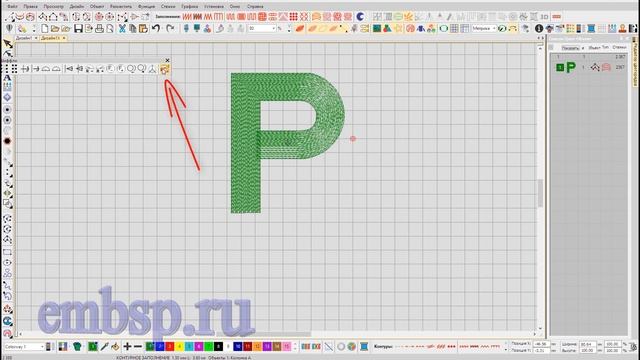
Task: Toggle the 3D view icon
Action: click(x=544, y=17)
